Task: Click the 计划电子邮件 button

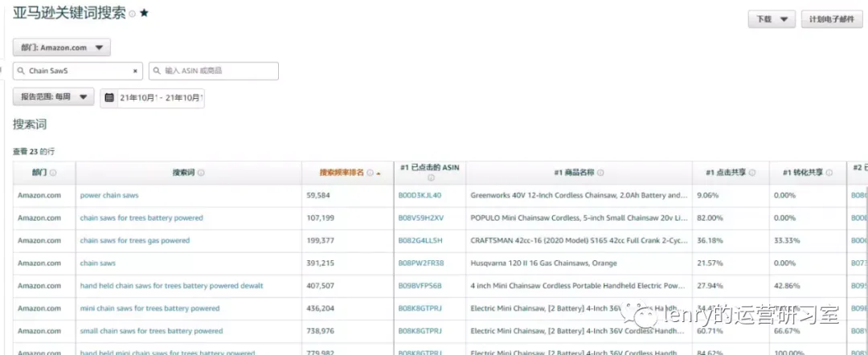Action: coord(832,18)
